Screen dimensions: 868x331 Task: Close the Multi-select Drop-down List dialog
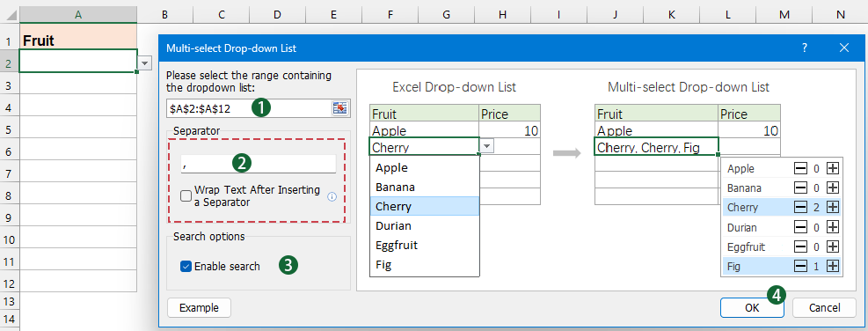(x=843, y=48)
